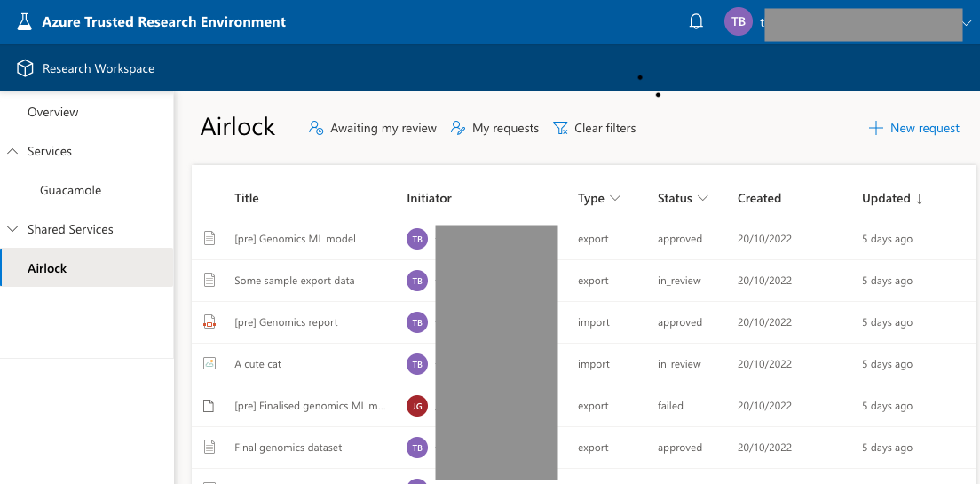Click the image icon beside A cute cat
The height and width of the screenshot is (484, 980).
click(x=209, y=364)
